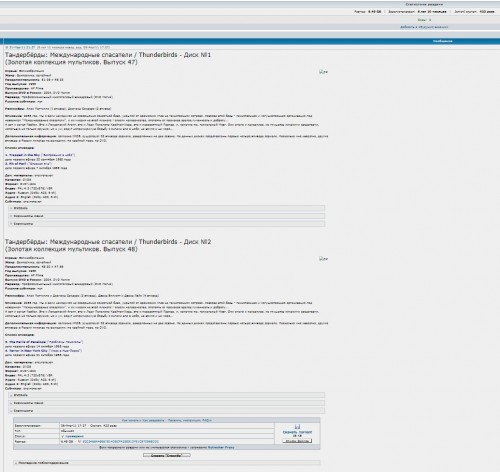
Task: Click the Список файлов button
Action: [x=297, y=441]
